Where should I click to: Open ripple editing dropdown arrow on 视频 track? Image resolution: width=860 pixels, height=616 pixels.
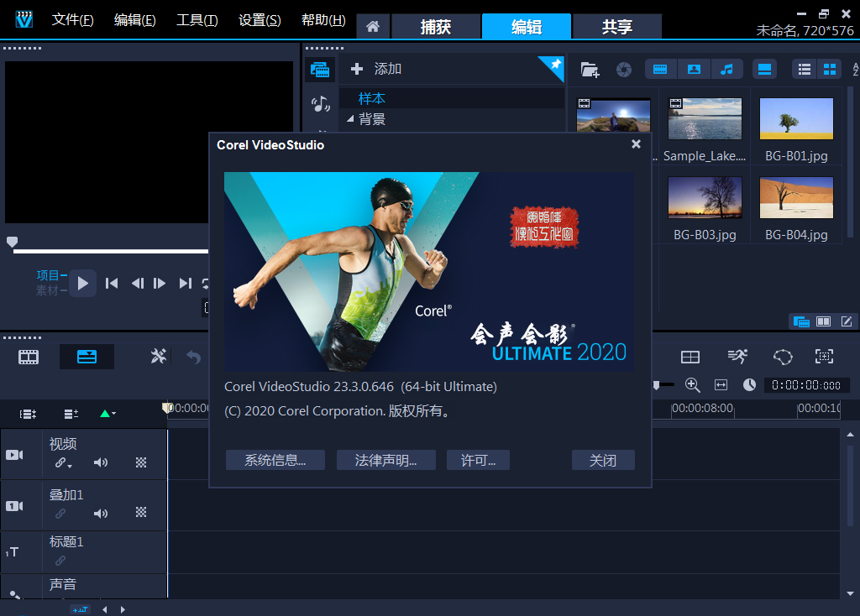[x=70, y=466]
